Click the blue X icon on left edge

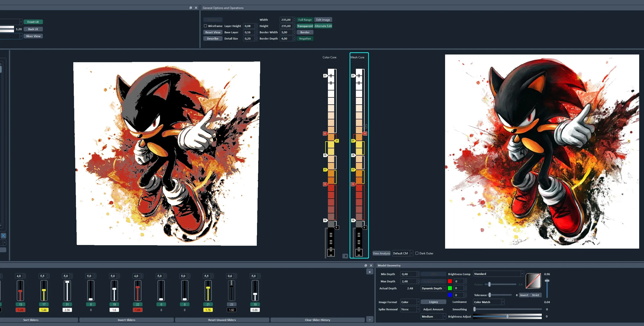[x=4, y=236]
